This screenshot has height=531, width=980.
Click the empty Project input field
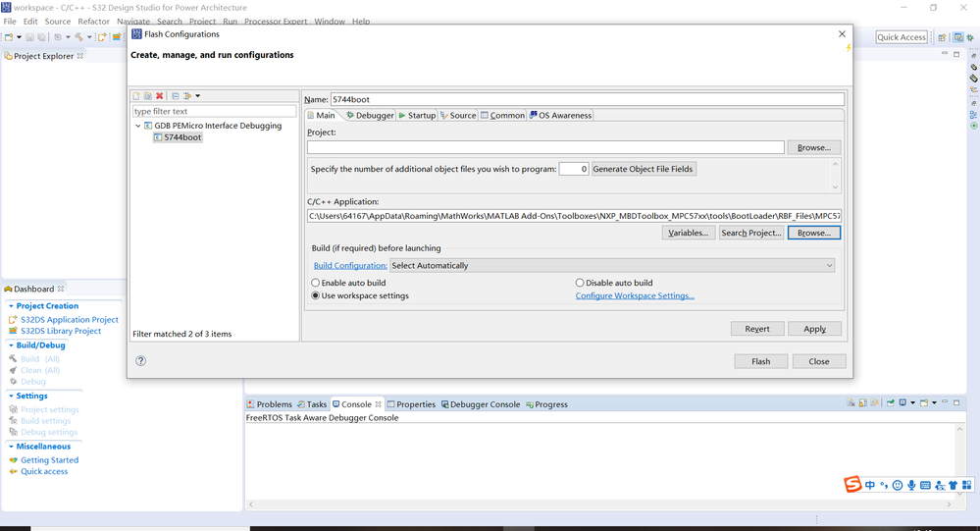(x=545, y=147)
